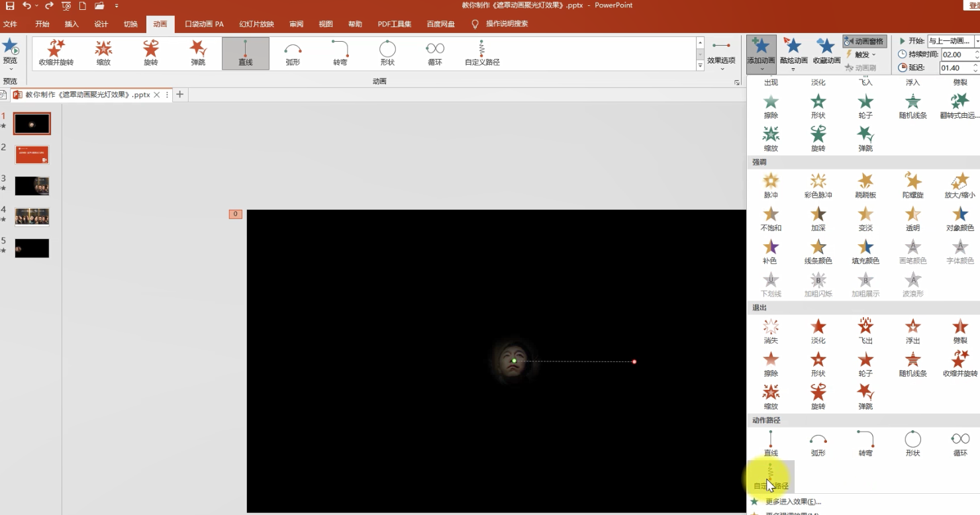Viewport: 980px width, 515px height.
Task: Add the 彩色脉冲 emphasis effect
Action: pos(818,185)
